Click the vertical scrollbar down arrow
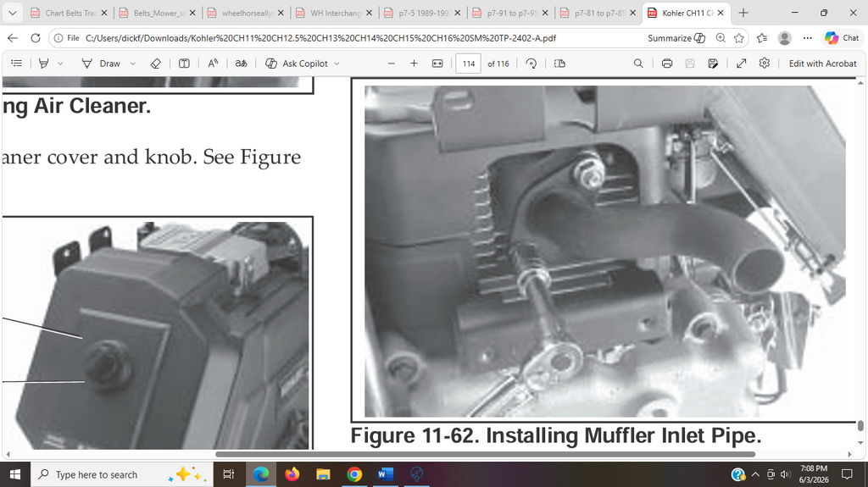This screenshot has width=868, height=487. (860, 443)
